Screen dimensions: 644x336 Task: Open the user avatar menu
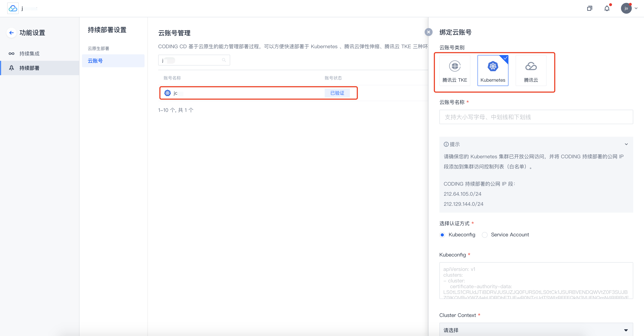(626, 8)
